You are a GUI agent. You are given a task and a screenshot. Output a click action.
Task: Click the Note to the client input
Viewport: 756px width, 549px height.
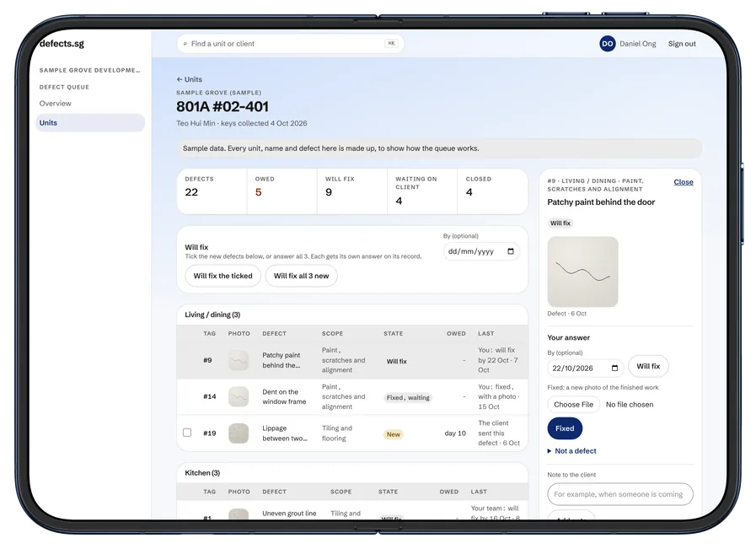coord(620,494)
